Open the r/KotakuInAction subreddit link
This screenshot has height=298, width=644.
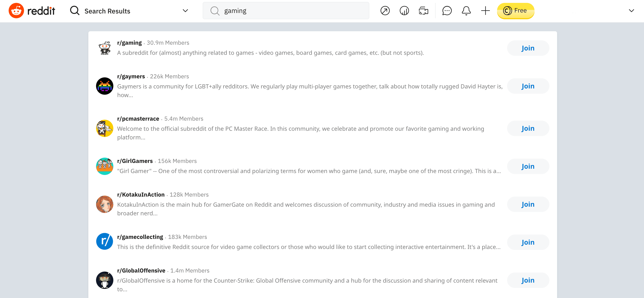[x=141, y=195]
